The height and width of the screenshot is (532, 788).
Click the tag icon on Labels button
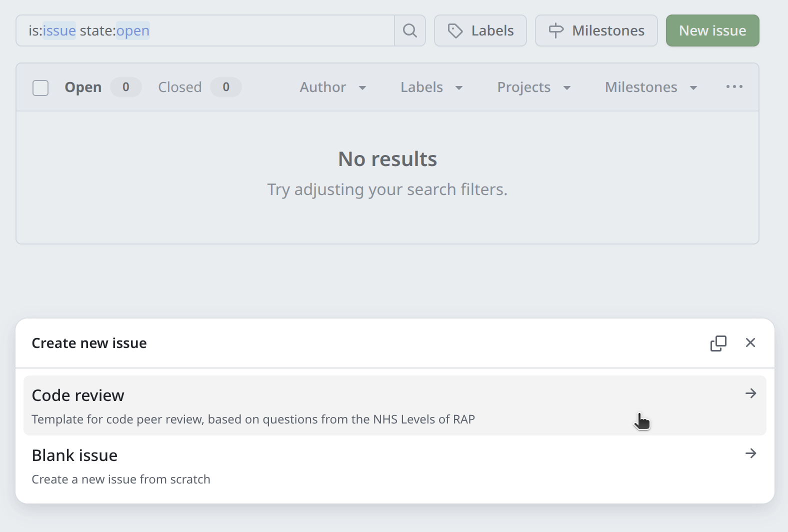pyautogui.click(x=455, y=31)
